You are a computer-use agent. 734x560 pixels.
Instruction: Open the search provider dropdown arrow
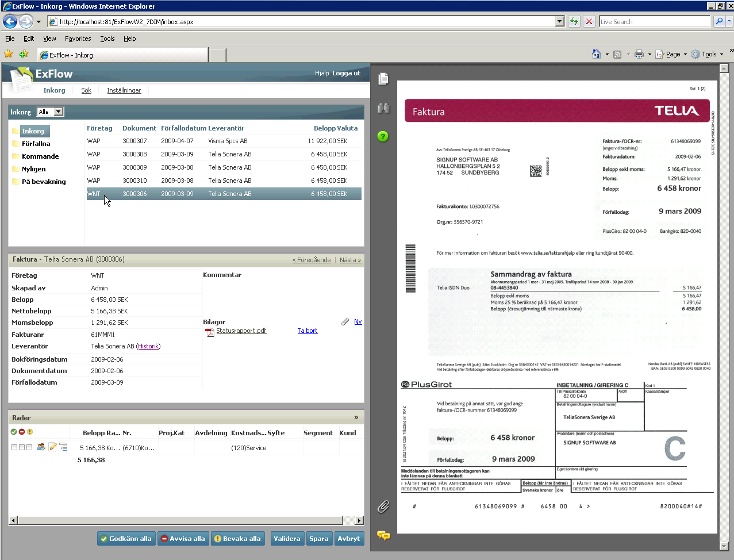click(x=729, y=21)
